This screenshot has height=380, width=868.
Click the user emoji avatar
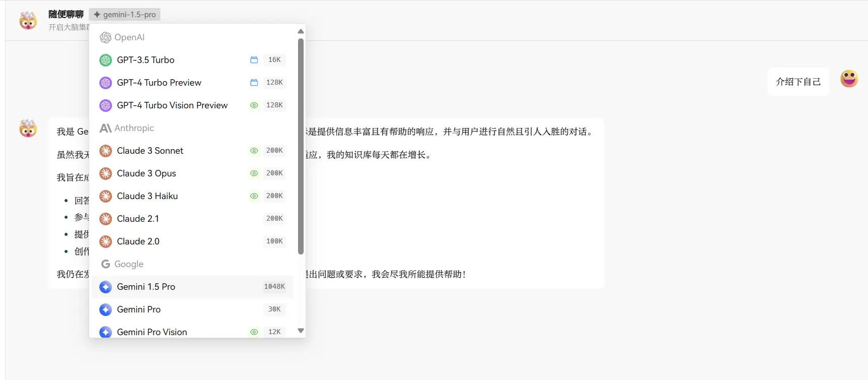849,79
